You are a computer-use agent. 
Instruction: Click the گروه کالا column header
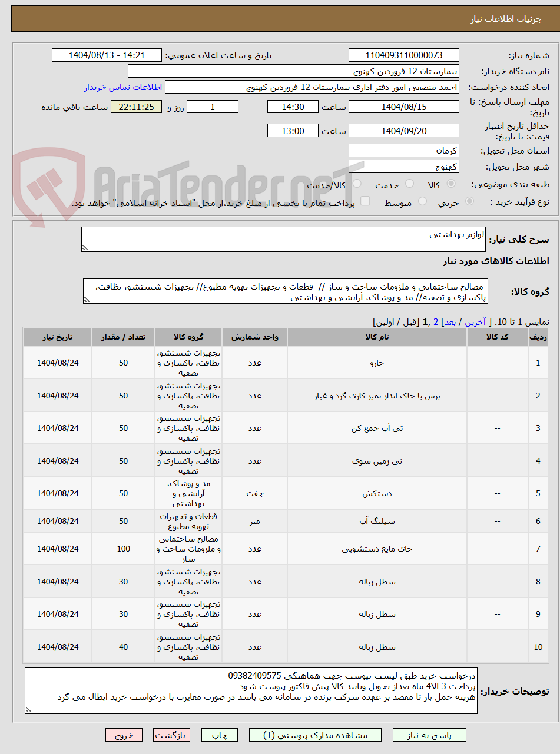click(x=188, y=337)
